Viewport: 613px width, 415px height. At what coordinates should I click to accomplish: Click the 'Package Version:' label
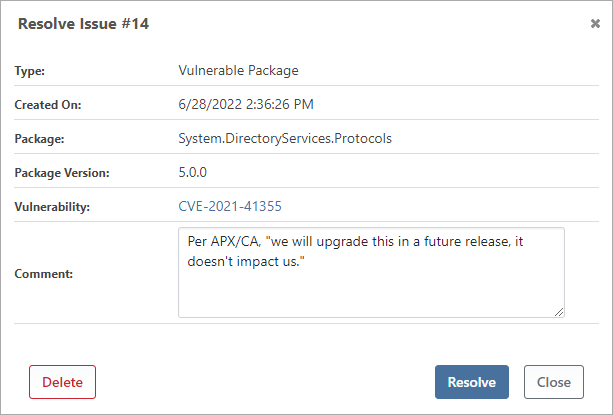click(x=62, y=173)
